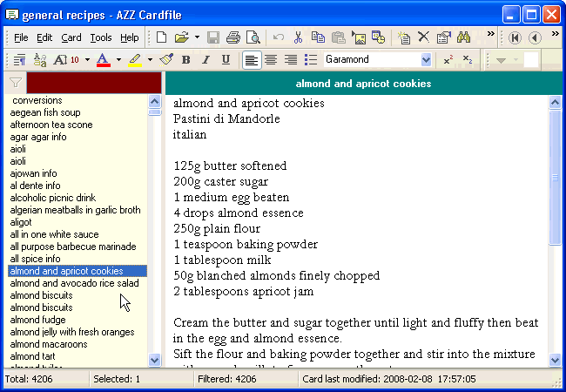Open the Help menu
Image resolution: width=566 pixels, height=392 pixels.
pyautogui.click(x=130, y=37)
